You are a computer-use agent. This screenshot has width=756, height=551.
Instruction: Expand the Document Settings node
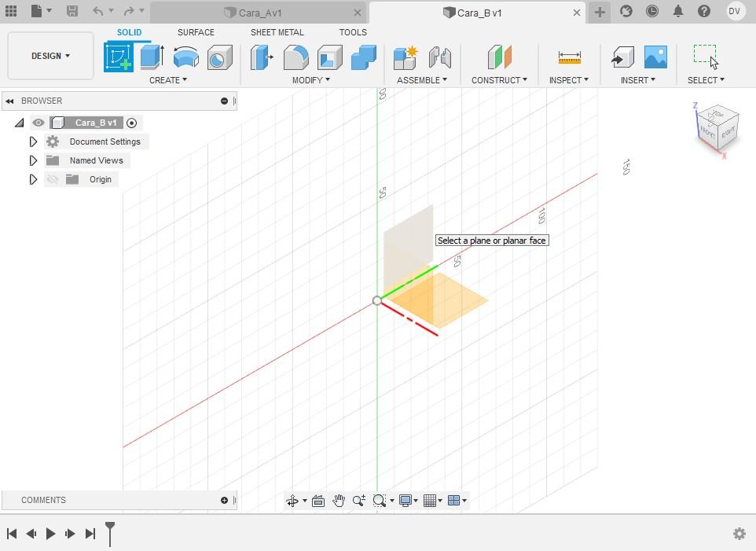pyautogui.click(x=33, y=141)
